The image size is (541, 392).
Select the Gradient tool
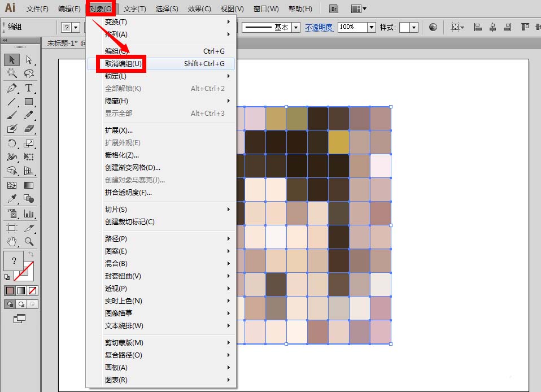[x=29, y=185]
